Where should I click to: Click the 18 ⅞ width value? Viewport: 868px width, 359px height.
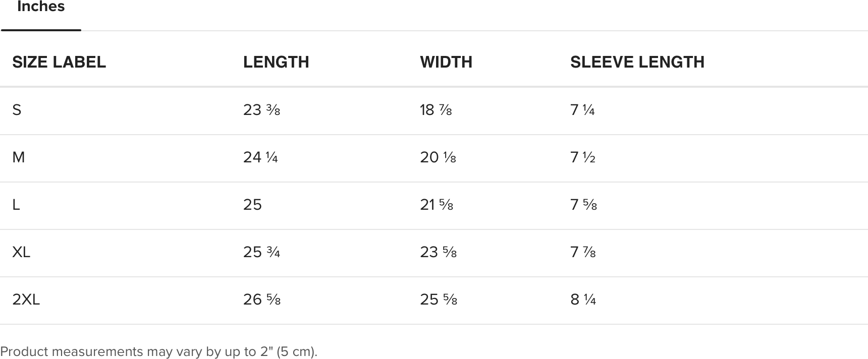pyautogui.click(x=436, y=110)
